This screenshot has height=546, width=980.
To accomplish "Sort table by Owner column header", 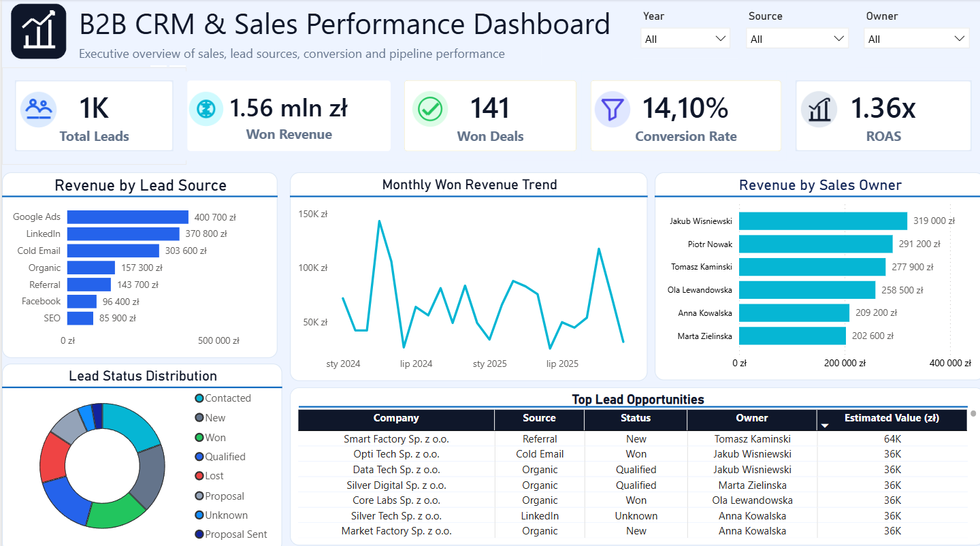I will pyautogui.click(x=752, y=419).
